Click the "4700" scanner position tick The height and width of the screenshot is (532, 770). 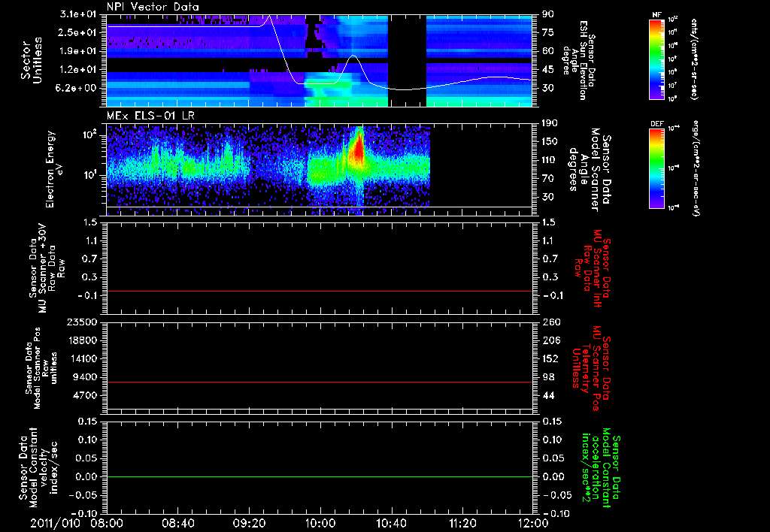pos(86,395)
